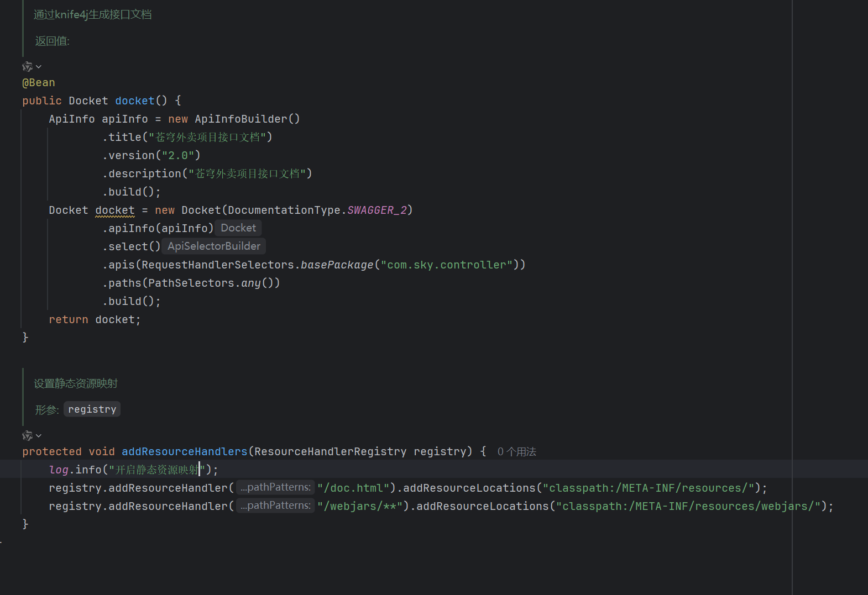Click the Docket inlay type hint
Screen dimensions: 868x595
(238, 228)
